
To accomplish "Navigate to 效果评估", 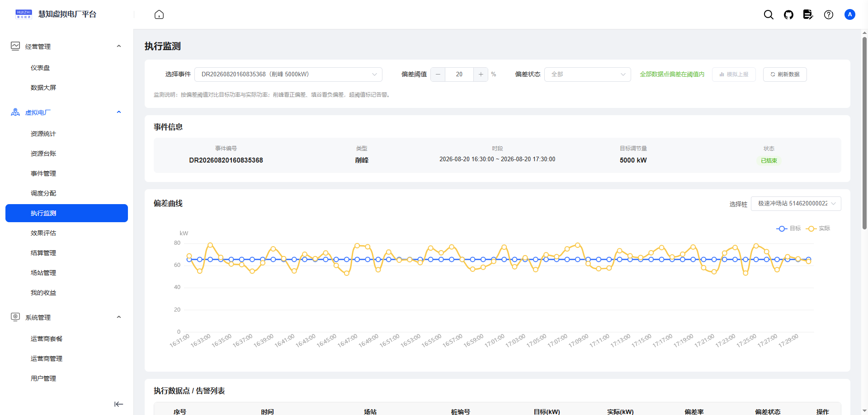I will [x=66, y=233].
